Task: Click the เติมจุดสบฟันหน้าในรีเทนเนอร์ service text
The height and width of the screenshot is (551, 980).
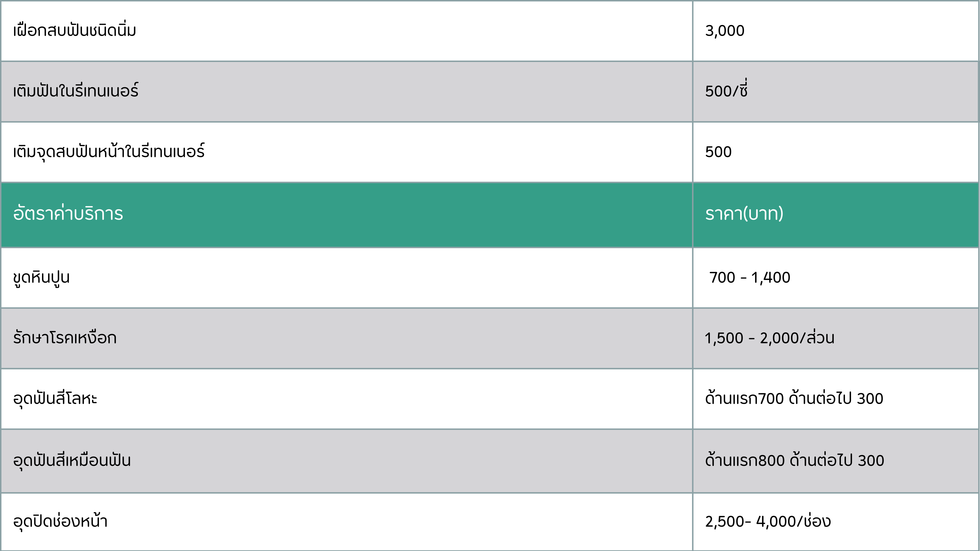Action: point(109,152)
